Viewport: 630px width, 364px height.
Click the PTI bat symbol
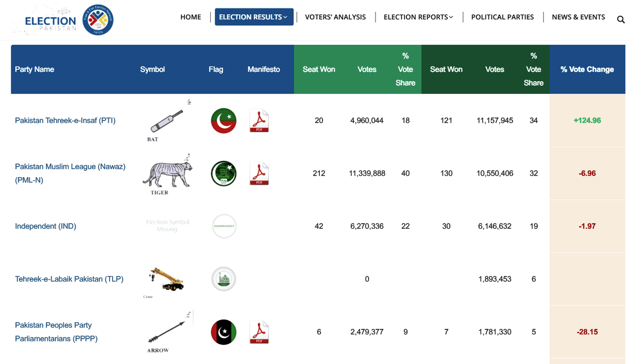[x=167, y=121]
